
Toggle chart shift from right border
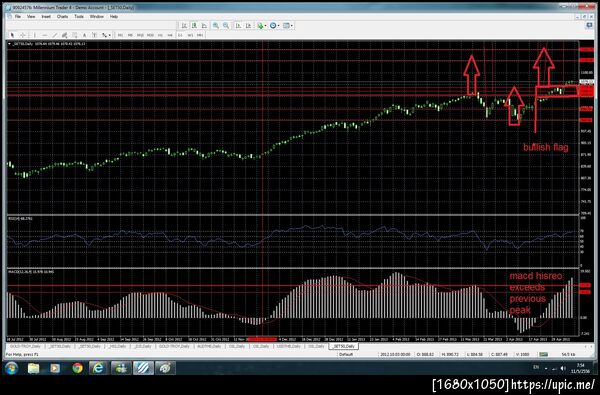(x=248, y=26)
